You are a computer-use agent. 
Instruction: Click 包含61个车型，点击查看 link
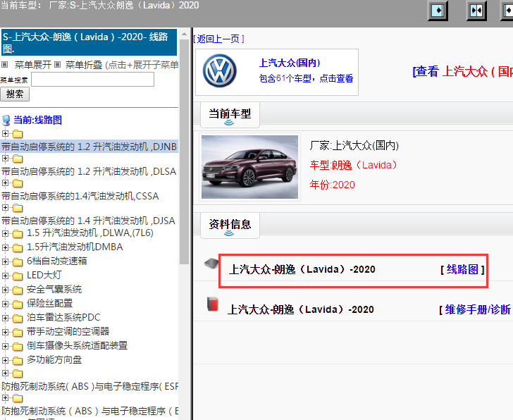pos(306,78)
